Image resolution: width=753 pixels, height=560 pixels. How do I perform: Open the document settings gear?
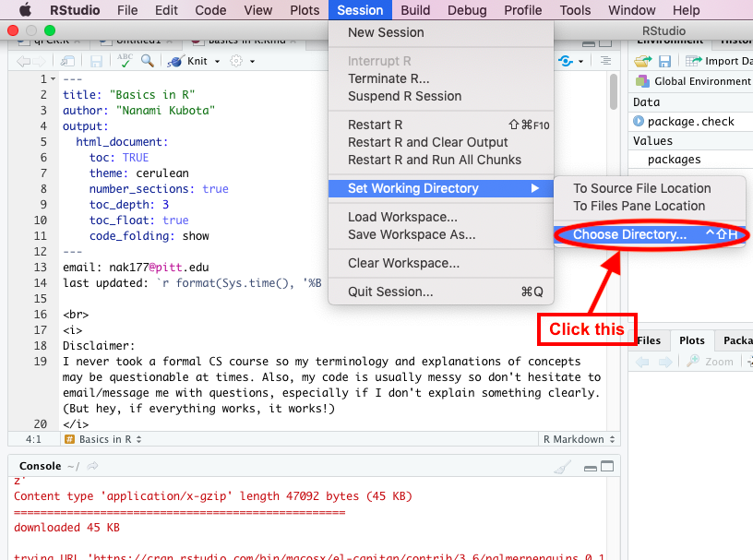pos(236,61)
